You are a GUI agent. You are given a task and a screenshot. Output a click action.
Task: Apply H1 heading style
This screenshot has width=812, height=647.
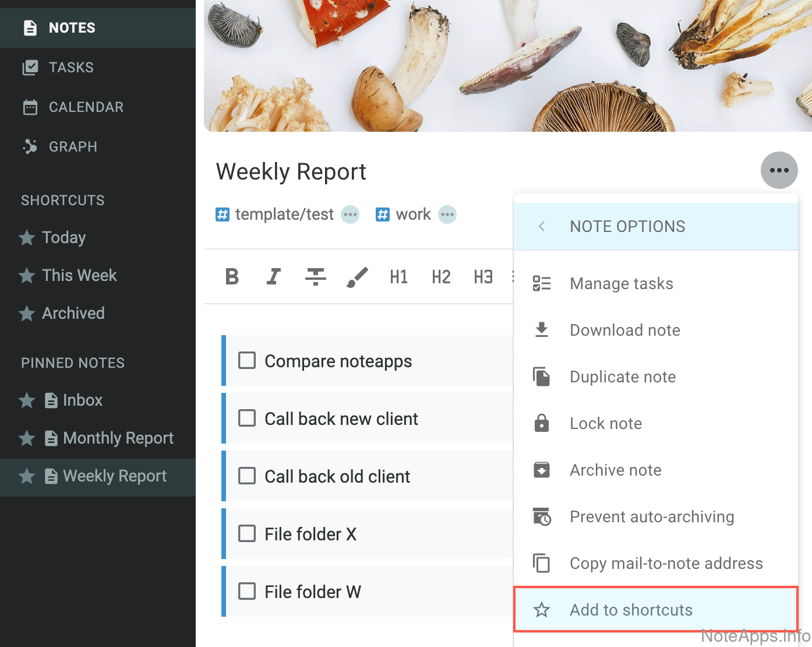tap(399, 276)
